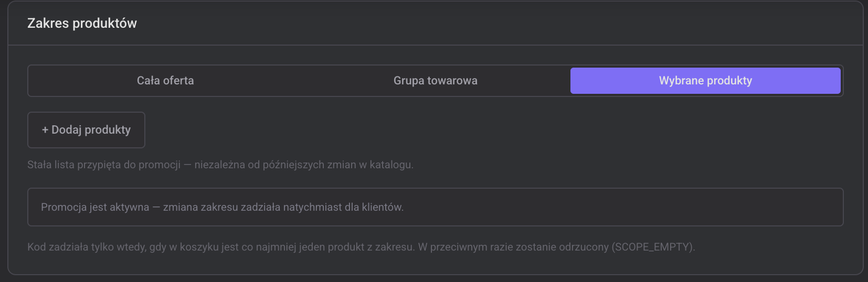Viewport: 868px width, 282px height.
Task: Select the Cała oferta scope option
Action: pos(165,81)
